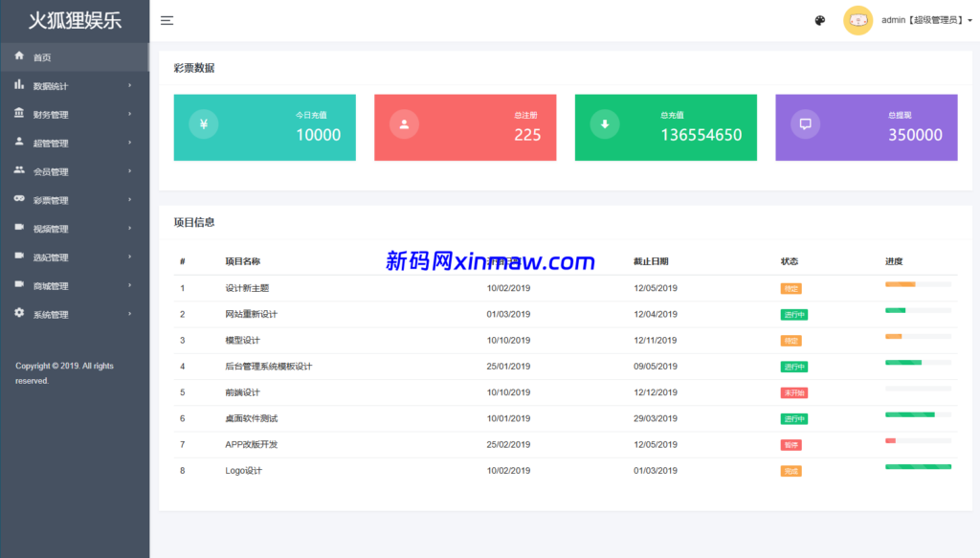The image size is (980, 558).
Task: Click the single person icon for 超管管理
Action: (x=19, y=142)
